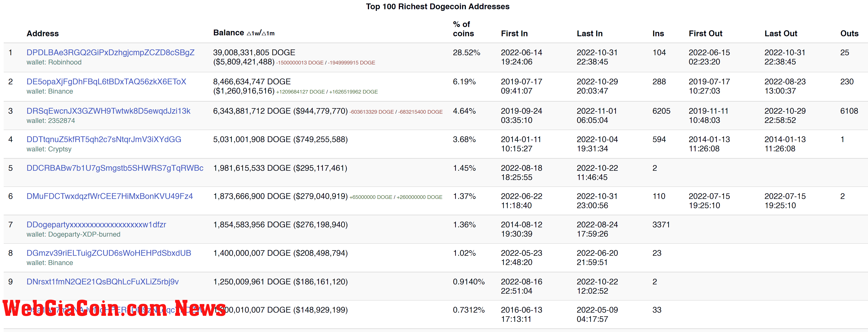Click the Ins count 6205

[661, 111]
